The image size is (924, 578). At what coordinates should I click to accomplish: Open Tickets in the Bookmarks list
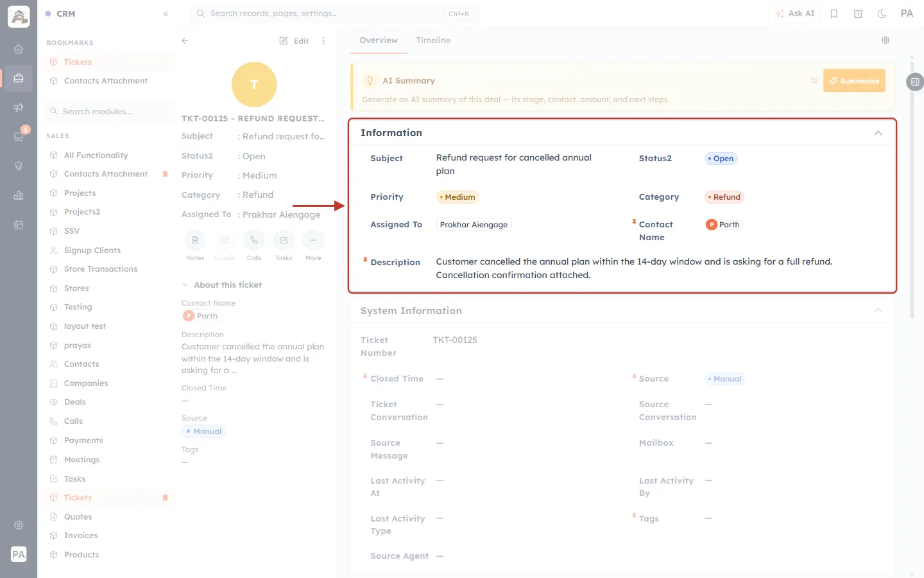click(78, 62)
